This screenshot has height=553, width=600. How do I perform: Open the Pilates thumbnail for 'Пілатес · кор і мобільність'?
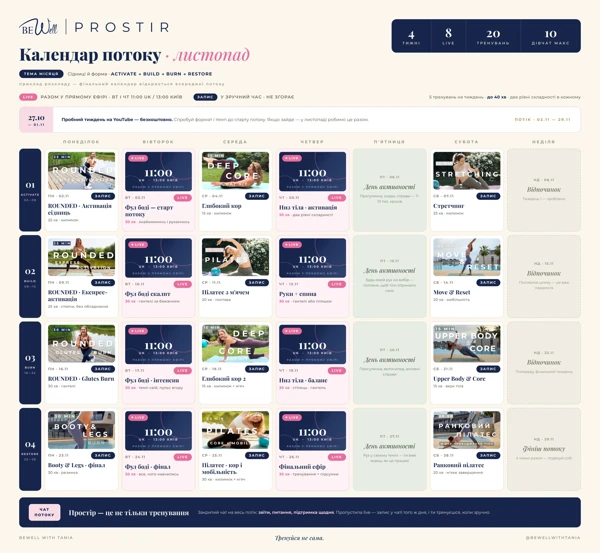pos(235,430)
